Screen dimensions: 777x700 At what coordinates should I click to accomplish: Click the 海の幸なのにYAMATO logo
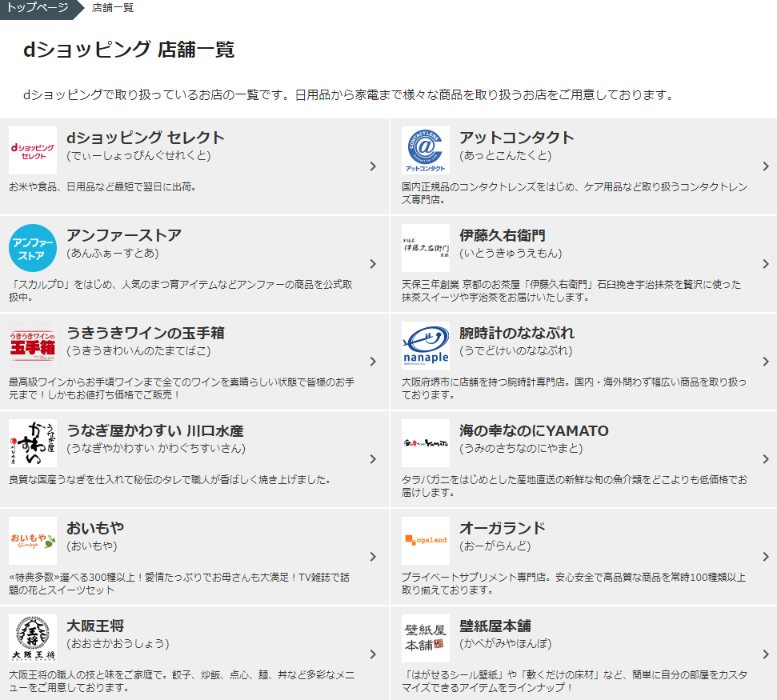click(425, 443)
